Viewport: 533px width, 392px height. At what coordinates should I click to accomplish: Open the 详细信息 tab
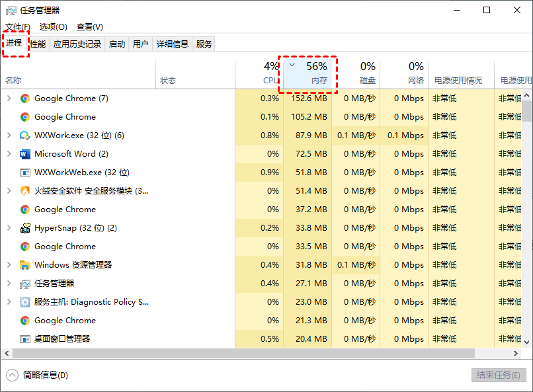point(173,44)
